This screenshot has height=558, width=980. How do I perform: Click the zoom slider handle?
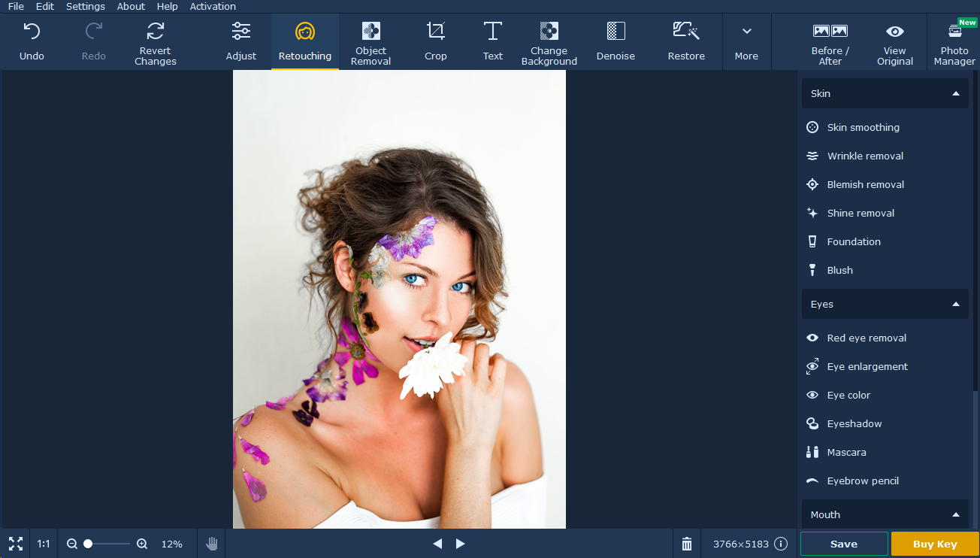[x=88, y=544]
